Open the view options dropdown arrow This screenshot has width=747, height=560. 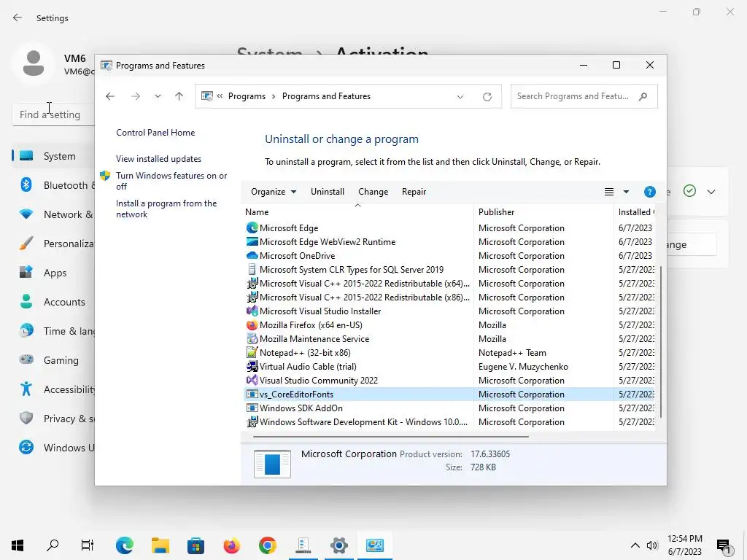click(626, 192)
